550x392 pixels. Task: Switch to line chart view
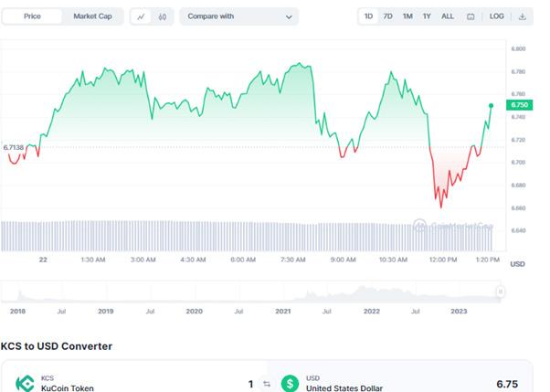[143, 16]
